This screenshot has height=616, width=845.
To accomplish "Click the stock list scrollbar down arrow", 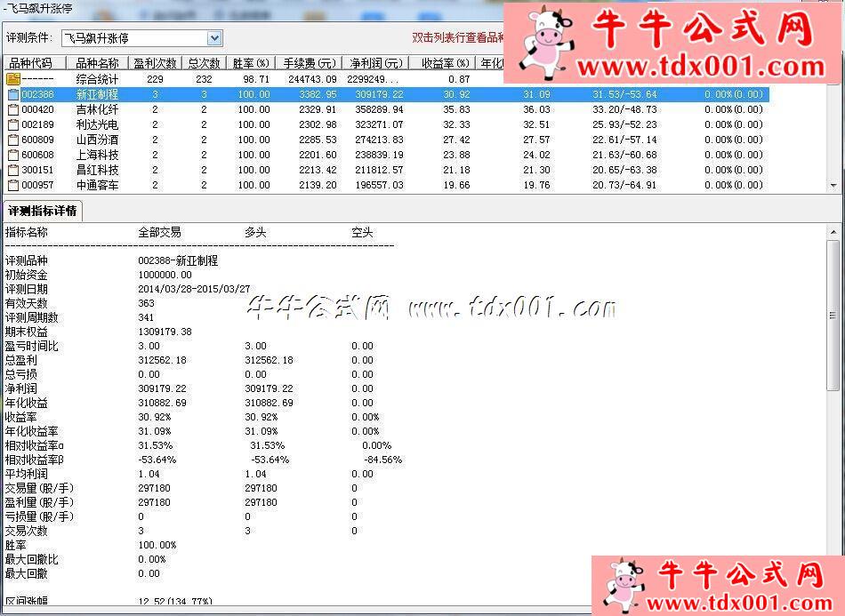I will pos(833,185).
